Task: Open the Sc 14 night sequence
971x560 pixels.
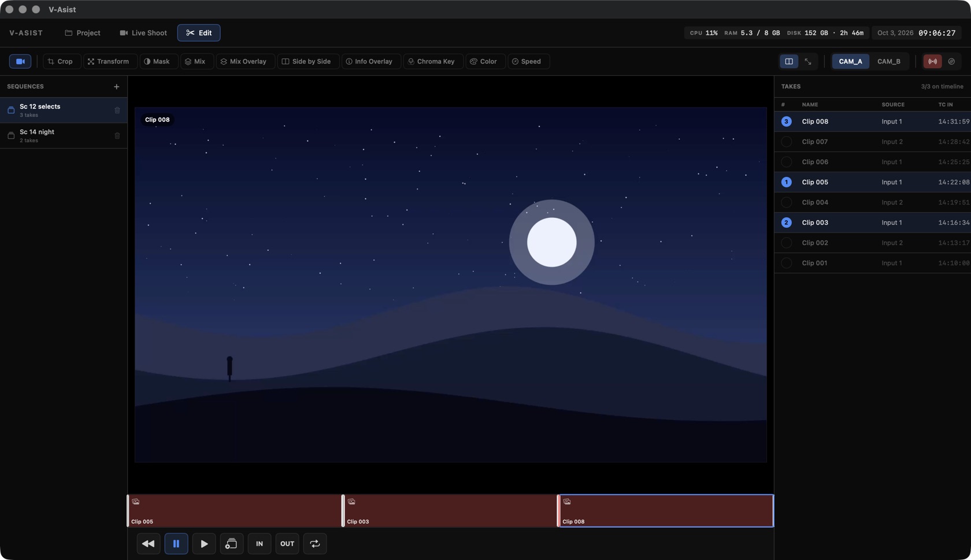Action: coord(64,136)
